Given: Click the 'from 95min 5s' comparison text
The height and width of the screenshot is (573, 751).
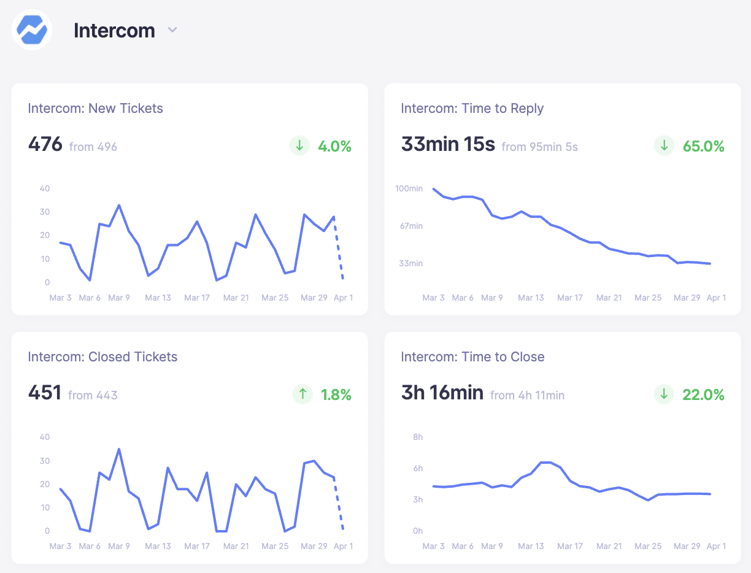Looking at the screenshot, I should coord(539,147).
